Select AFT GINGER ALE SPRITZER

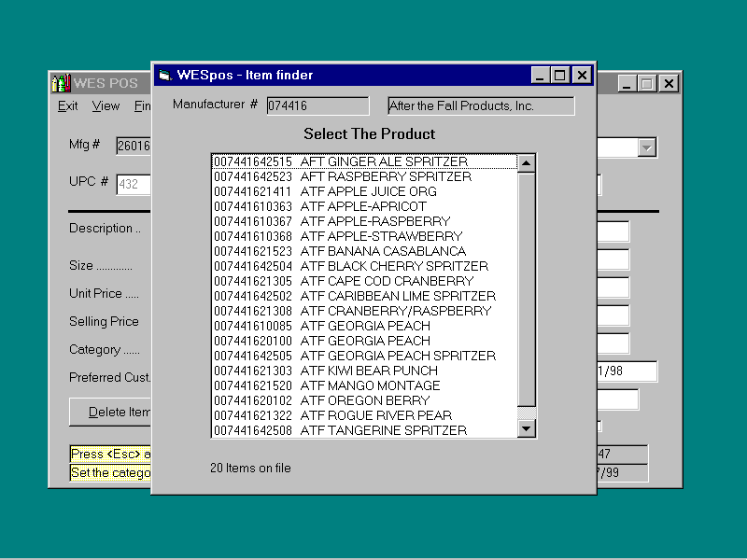tap(364, 161)
